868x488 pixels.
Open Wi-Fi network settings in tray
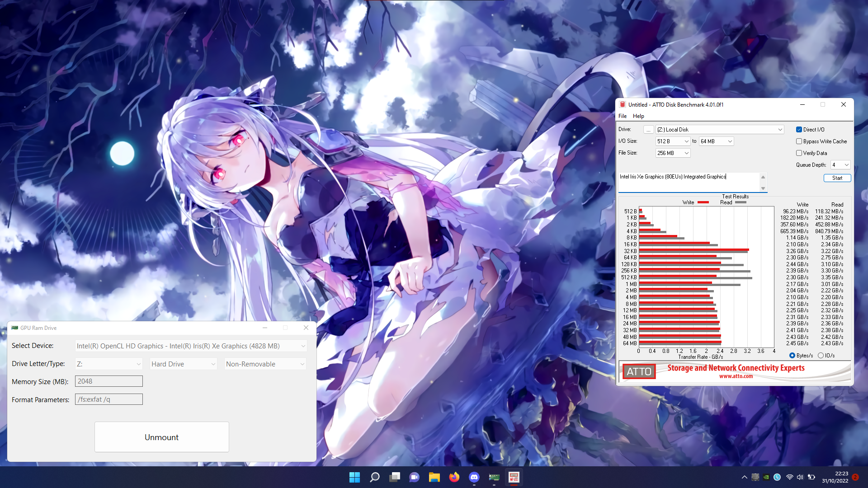[x=790, y=477]
